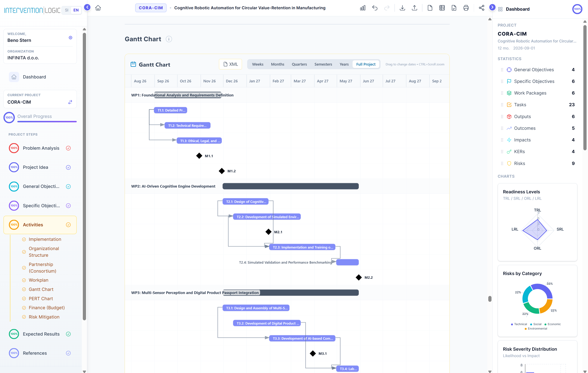Click the Tasks statistic row

click(537, 105)
